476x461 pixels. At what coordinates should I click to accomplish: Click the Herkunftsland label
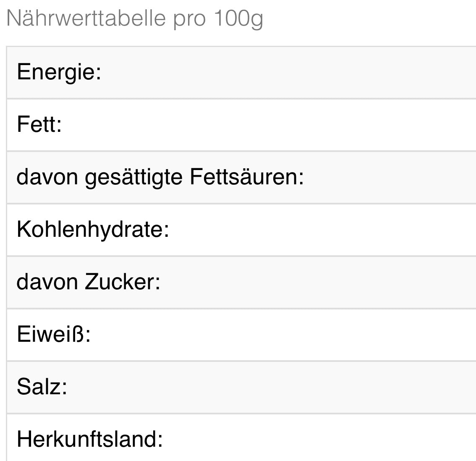89,439
